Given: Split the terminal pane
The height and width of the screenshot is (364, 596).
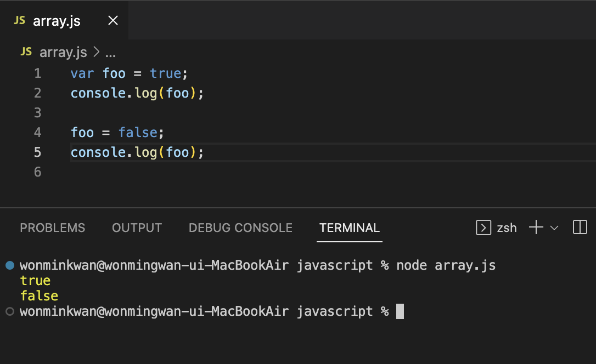Looking at the screenshot, I should pos(580,228).
